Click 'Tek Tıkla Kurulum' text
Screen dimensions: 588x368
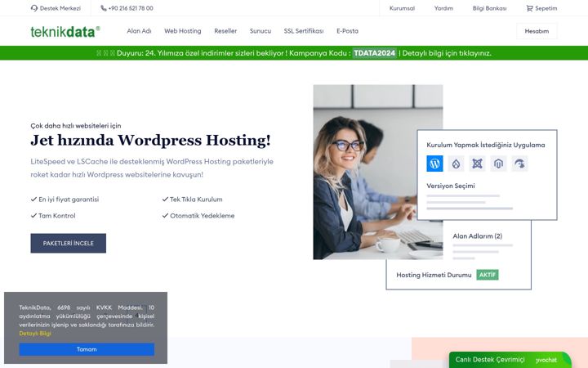click(x=196, y=200)
